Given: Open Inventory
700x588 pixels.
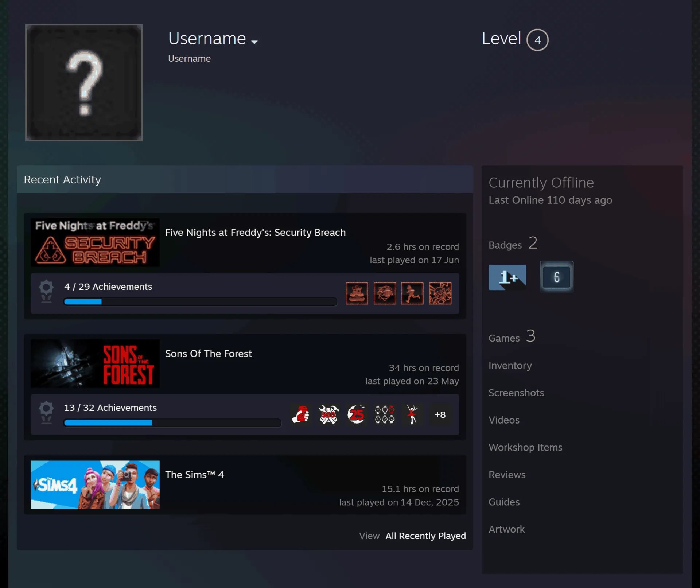Looking at the screenshot, I should (510, 365).
